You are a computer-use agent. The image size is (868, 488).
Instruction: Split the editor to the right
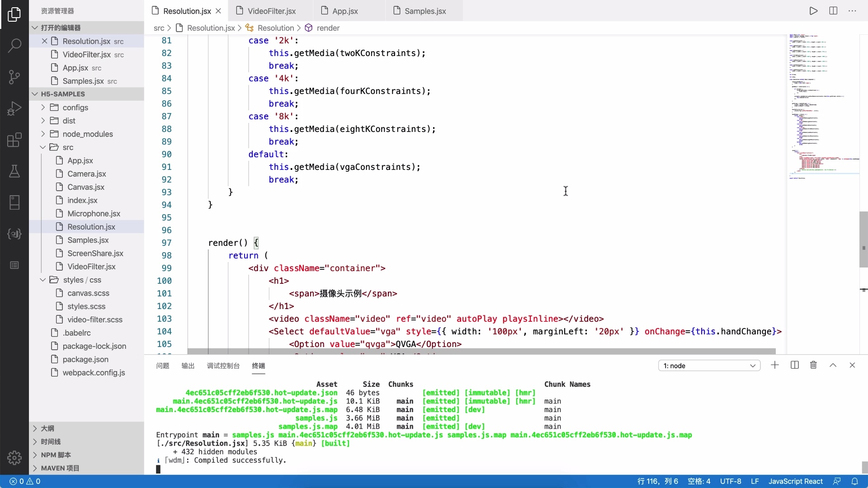[x=833, y=11]
